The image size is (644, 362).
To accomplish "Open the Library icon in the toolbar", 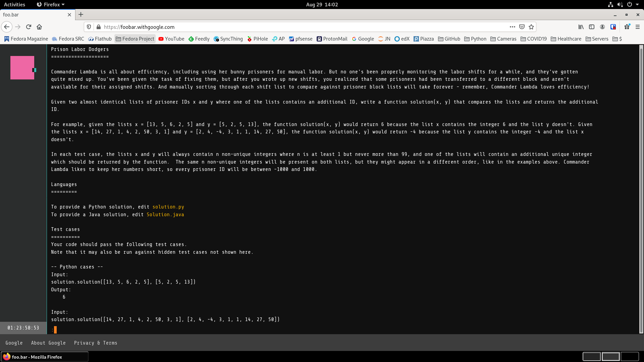I will point(581,27).
